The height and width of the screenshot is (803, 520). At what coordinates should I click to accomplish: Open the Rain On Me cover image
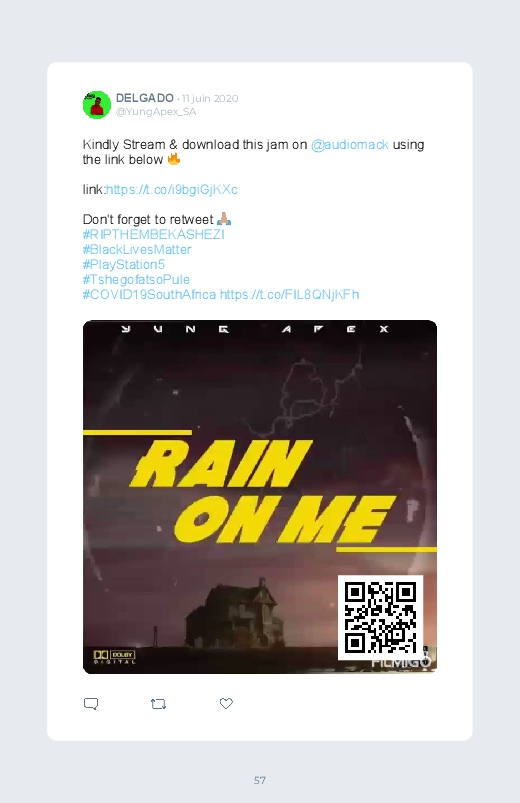(260, 497)
